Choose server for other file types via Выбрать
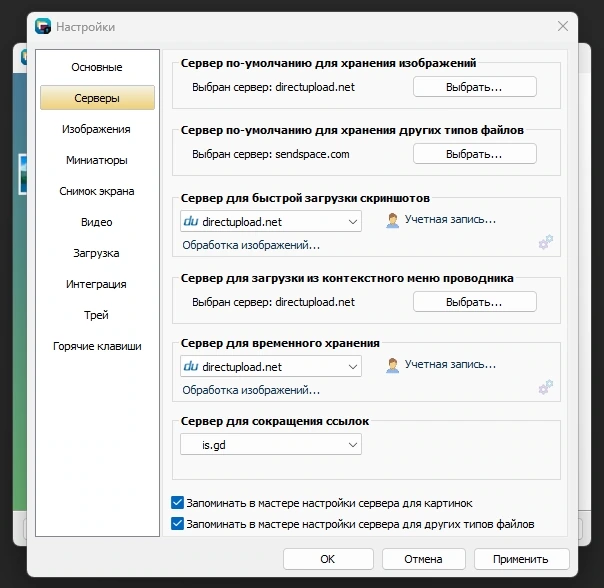The height and width of the screenshot is (588, 604). tap(475, 154)
